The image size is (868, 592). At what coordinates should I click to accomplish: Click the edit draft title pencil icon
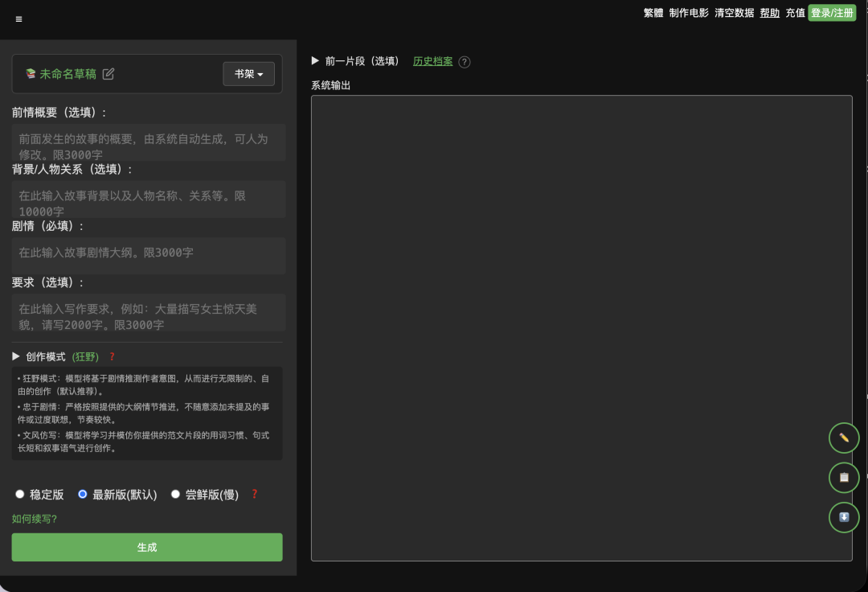pos(108,74)
